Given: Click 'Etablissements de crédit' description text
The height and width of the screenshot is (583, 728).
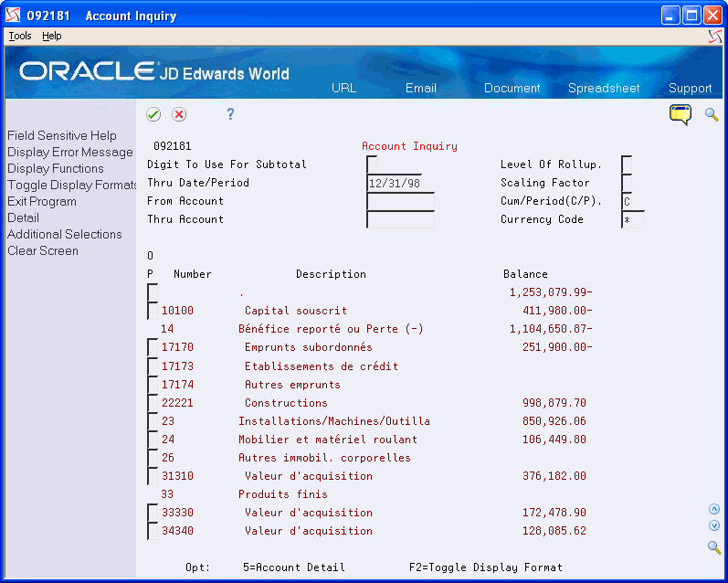Looking at the screenshot, I should pos(322,366).
